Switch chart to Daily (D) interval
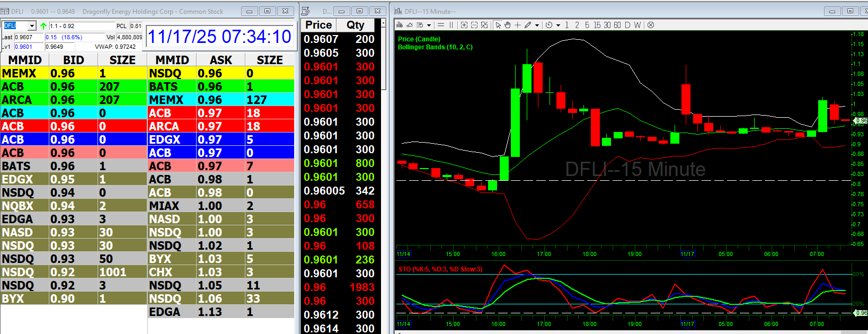Screen dimensions: 868x334 coord(627,25)
